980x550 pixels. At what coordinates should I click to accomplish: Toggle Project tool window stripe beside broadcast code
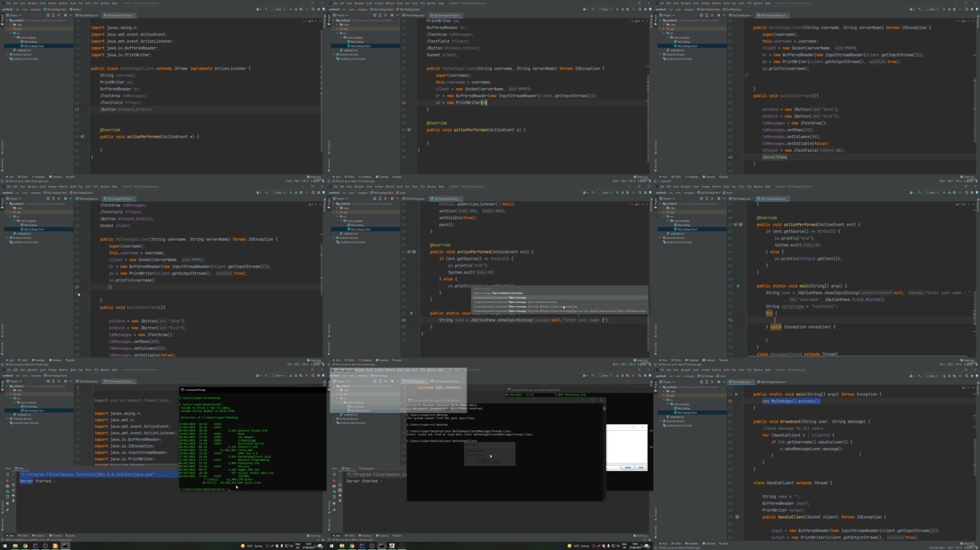pos(656,387)
